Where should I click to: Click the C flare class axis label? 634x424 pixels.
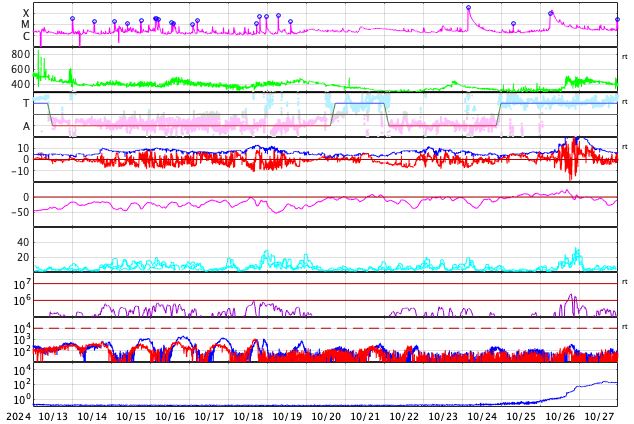coord(26,36)
